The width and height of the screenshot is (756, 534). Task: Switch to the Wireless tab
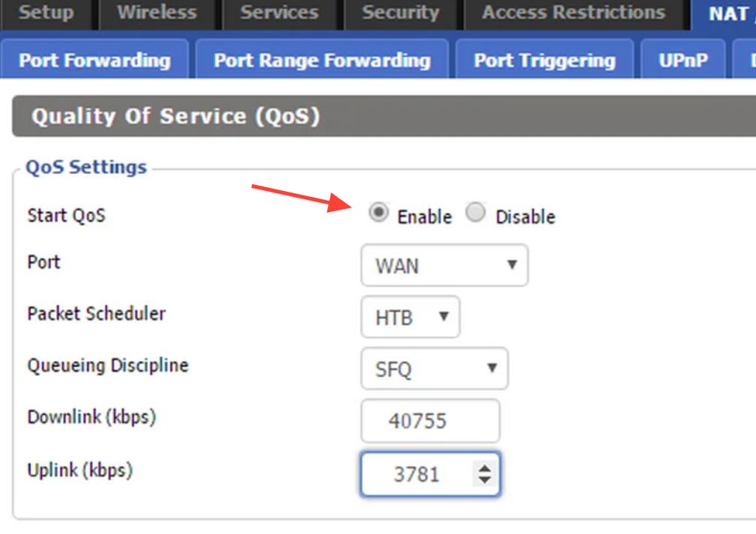coord(157,13)
